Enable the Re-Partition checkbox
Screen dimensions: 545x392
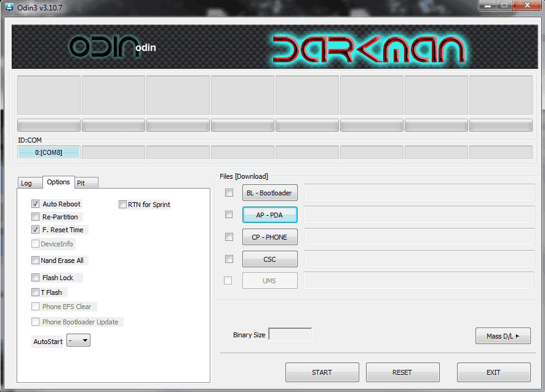click(35, 217)
